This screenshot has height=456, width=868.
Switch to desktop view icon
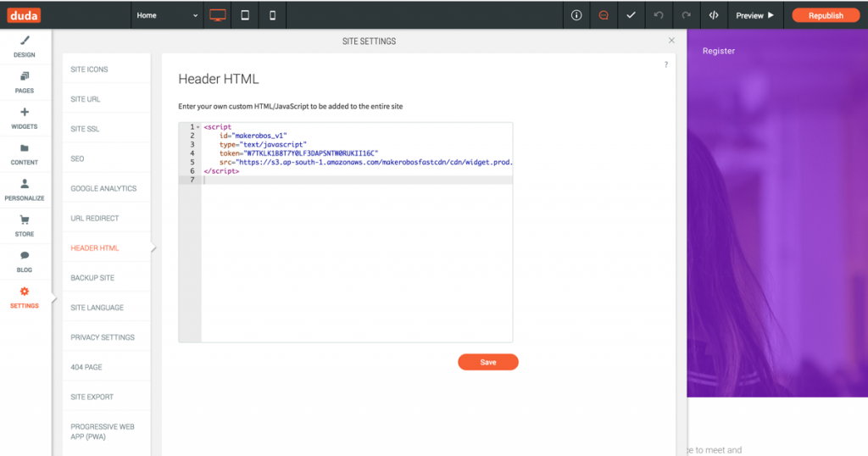(x=218, y=15)
